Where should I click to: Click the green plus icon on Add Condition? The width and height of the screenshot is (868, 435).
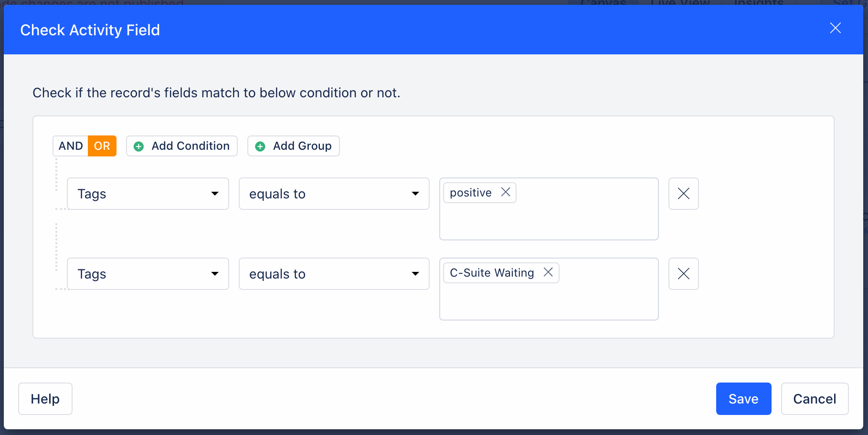pyautogui.click(x=139, y=146)
